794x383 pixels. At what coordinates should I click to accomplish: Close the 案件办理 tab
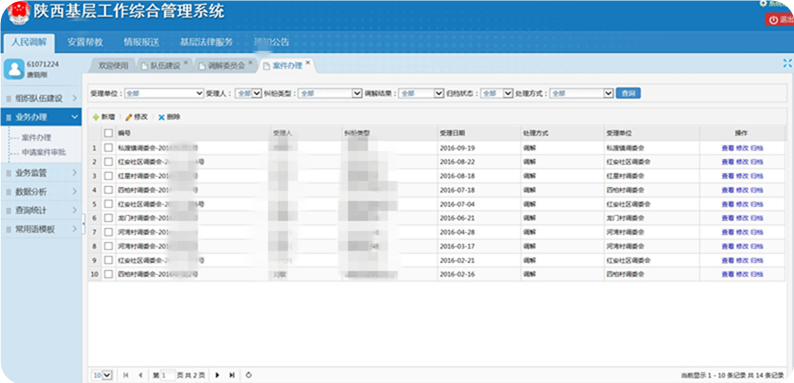click(307, 62)
